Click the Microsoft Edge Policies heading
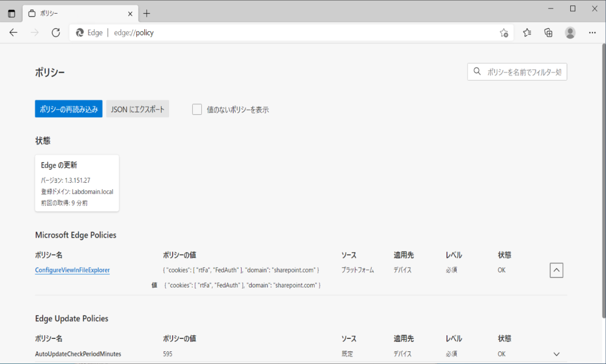The width and height of the screenshot is (606, 364). point(76,235)
